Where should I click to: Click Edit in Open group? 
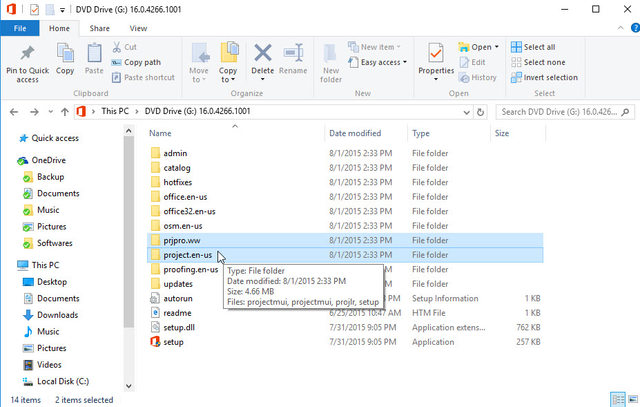(x=472, y=62)
